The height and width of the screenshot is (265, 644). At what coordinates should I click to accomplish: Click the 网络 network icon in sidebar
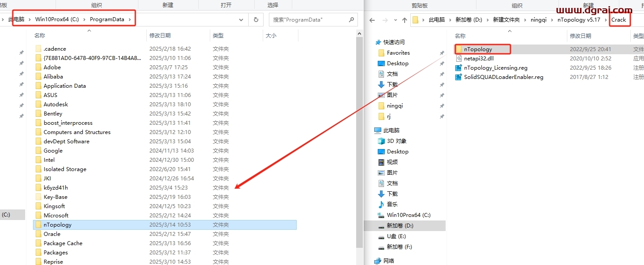(x=378, y=261)
